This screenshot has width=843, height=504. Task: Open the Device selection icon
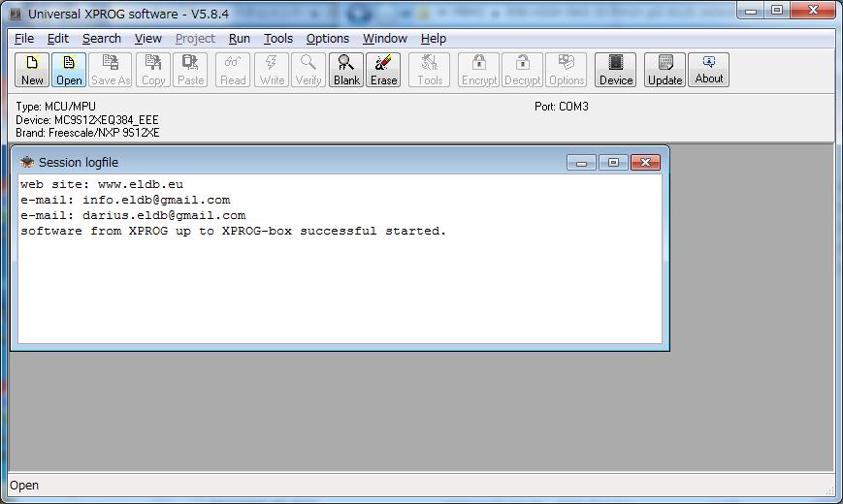tap(616, 70)
